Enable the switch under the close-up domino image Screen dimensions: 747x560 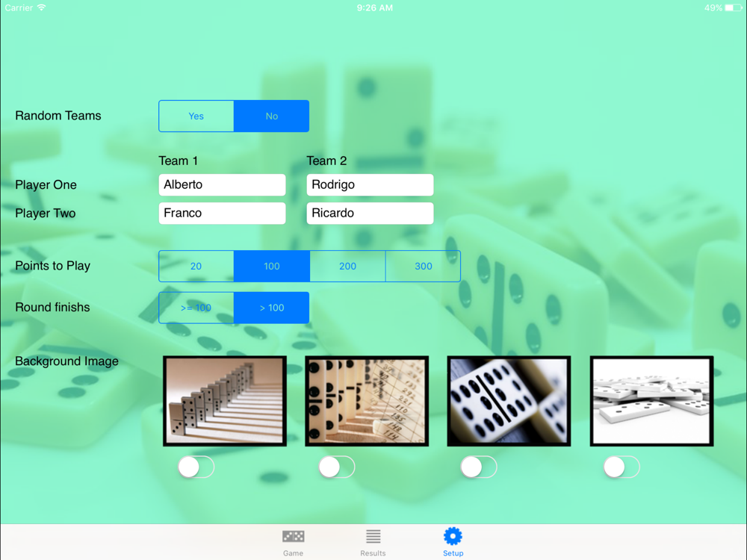tap(479, 467)
